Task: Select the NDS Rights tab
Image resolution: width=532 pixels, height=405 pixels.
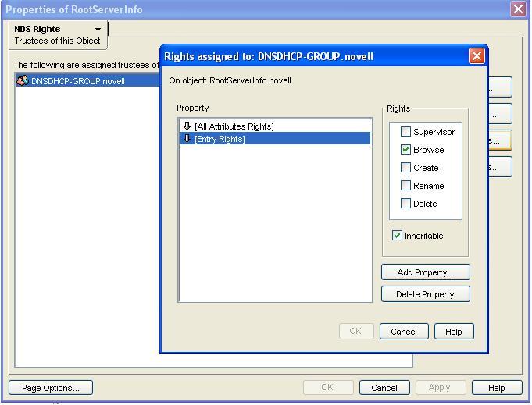Action: tap(37, 29)
